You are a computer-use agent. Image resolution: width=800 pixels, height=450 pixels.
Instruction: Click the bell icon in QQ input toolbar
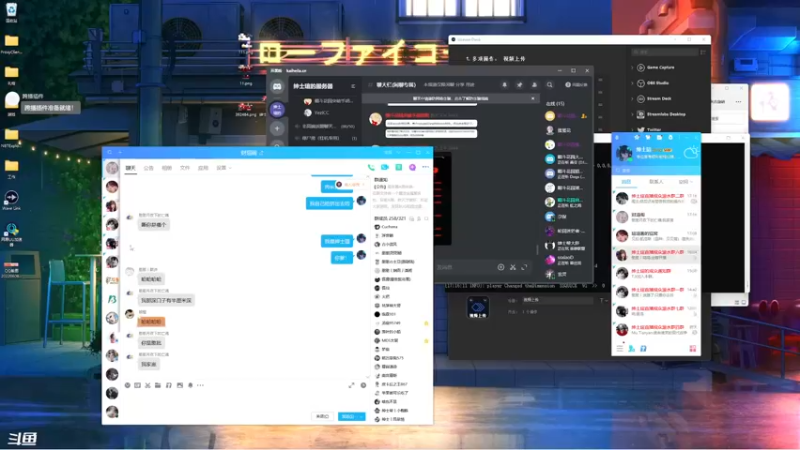click(190, 385)
